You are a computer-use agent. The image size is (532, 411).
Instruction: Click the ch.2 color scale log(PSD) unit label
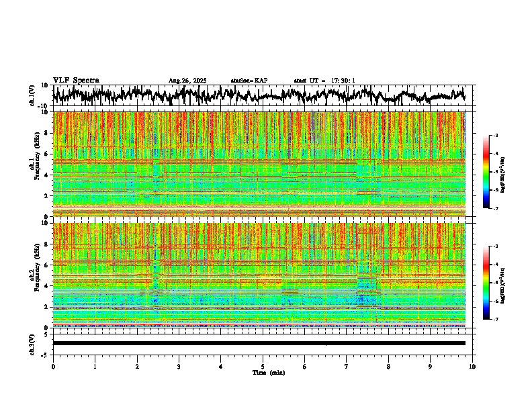pyautogui.click(x=503, y=285)
